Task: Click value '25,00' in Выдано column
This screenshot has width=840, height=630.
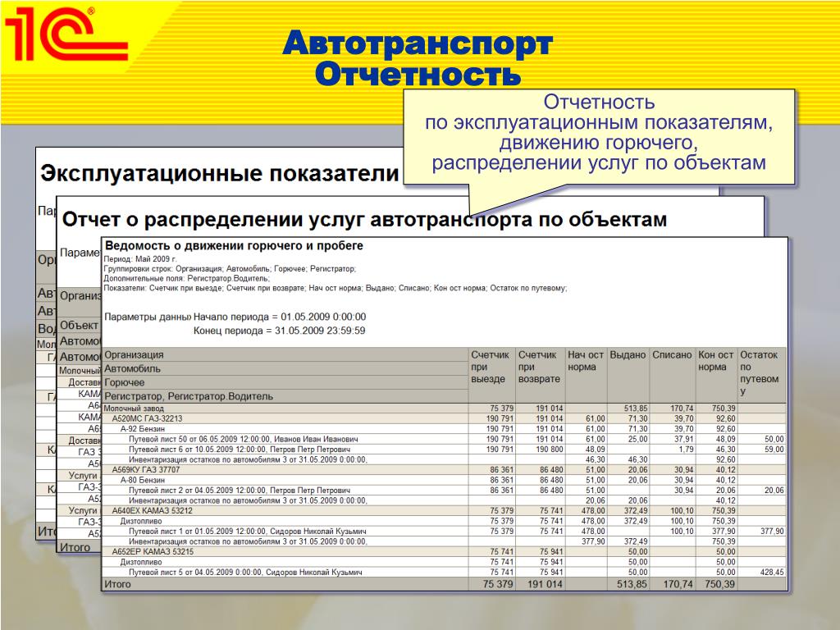Action: [637, 439]
